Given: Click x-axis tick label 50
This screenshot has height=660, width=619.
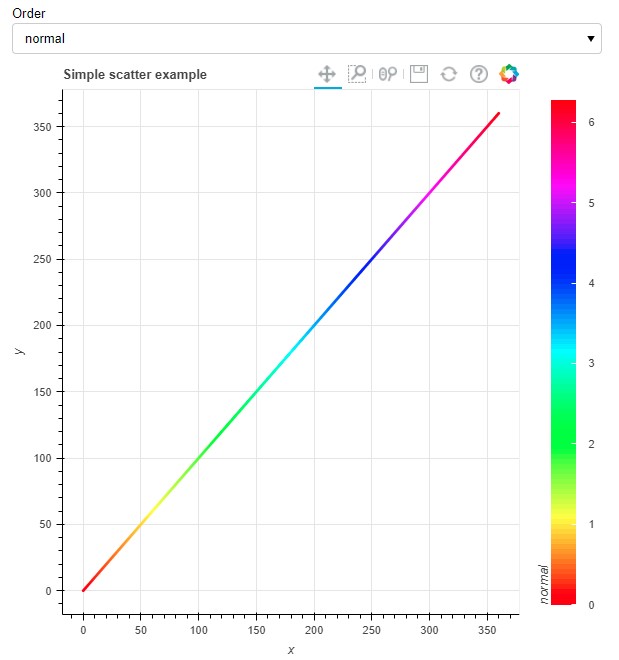Looking at the screenshot, I should (141, 630).
